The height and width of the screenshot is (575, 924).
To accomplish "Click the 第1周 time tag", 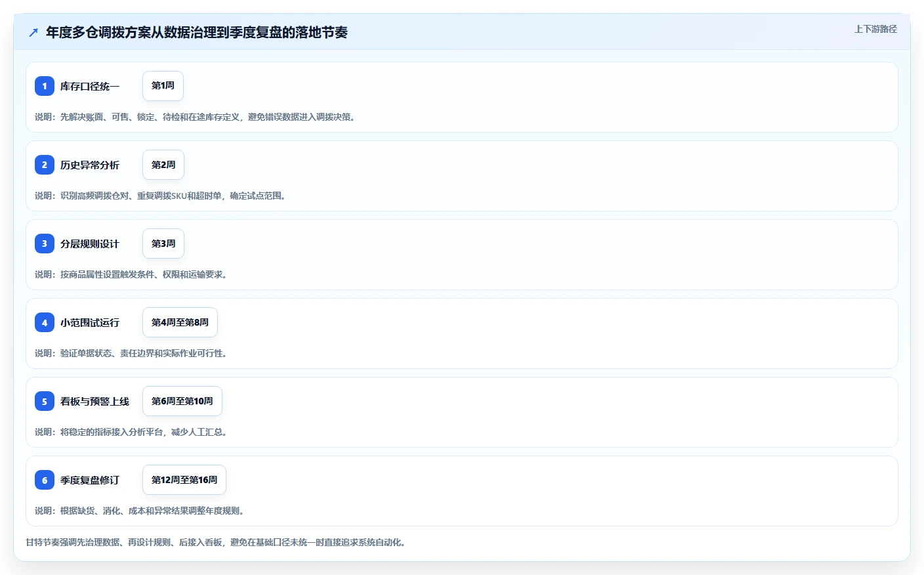I will (163, 86).
